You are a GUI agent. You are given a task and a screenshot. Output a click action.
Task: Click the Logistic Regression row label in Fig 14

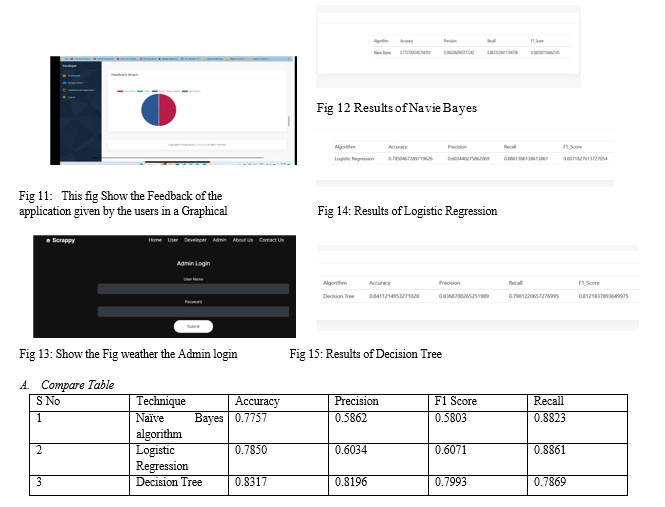point(354,159)
